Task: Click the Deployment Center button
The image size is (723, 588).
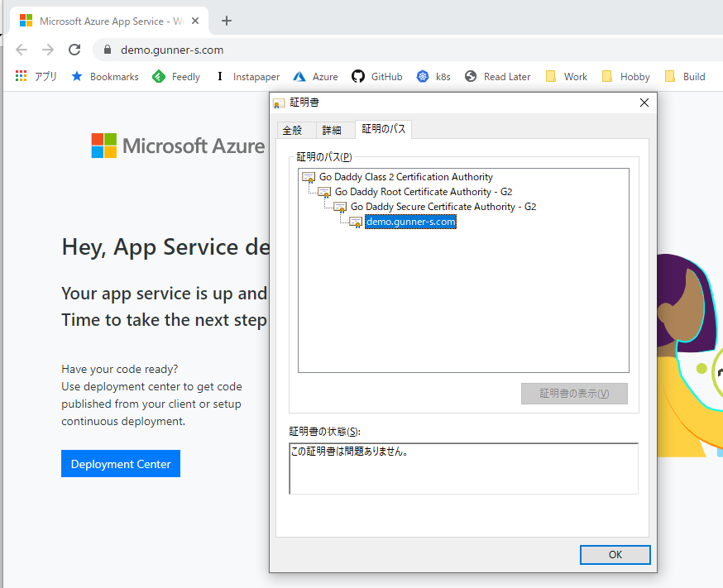Action: [x=121, y=464]
